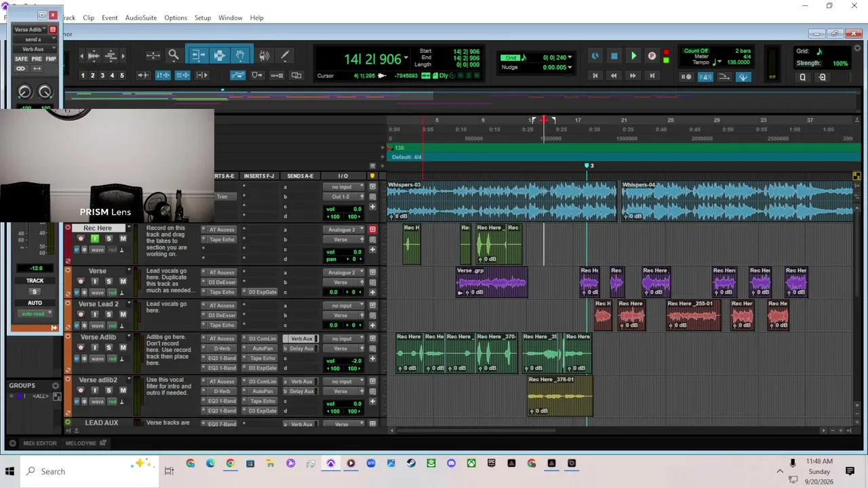Open the Verb Aux send on Verse Adlib
Screen dimensions: 868x488
[x=302, y=339]
